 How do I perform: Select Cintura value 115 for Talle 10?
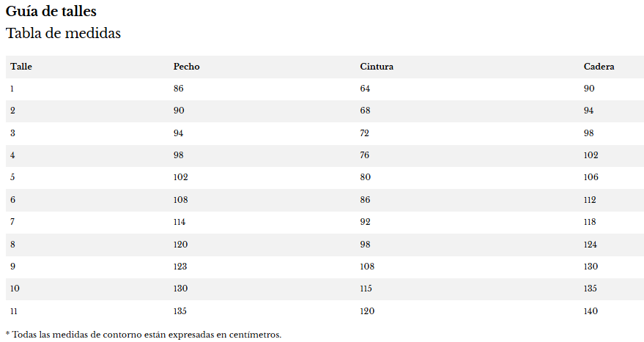point(366,289)
